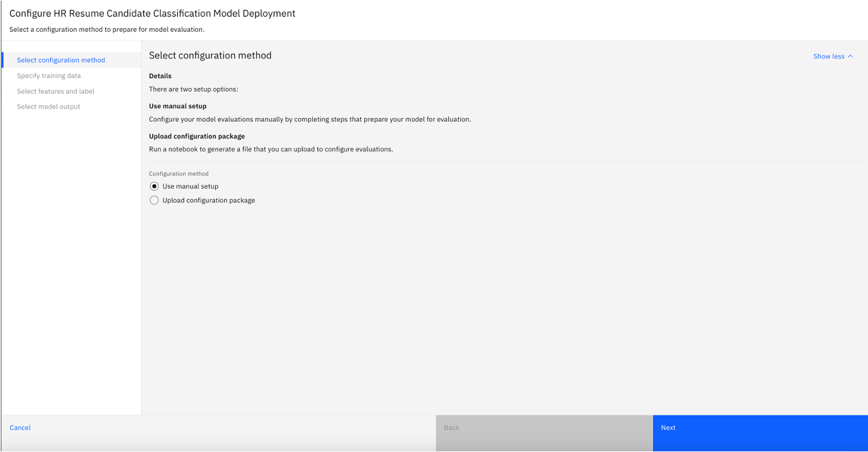Image resolution: width=868 pixels, height=452 pixels.
Task: Click the Select configuration method panel heading
Action: tap(210, 55)
